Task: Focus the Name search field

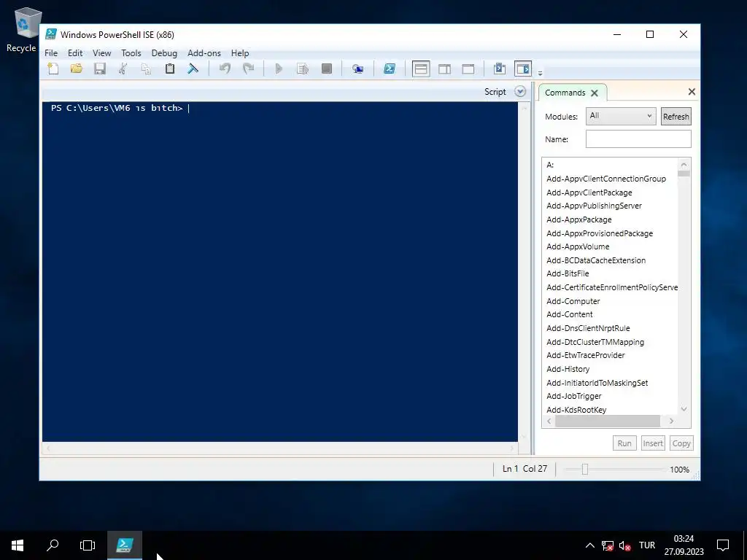Action: [x=638, y=139]
